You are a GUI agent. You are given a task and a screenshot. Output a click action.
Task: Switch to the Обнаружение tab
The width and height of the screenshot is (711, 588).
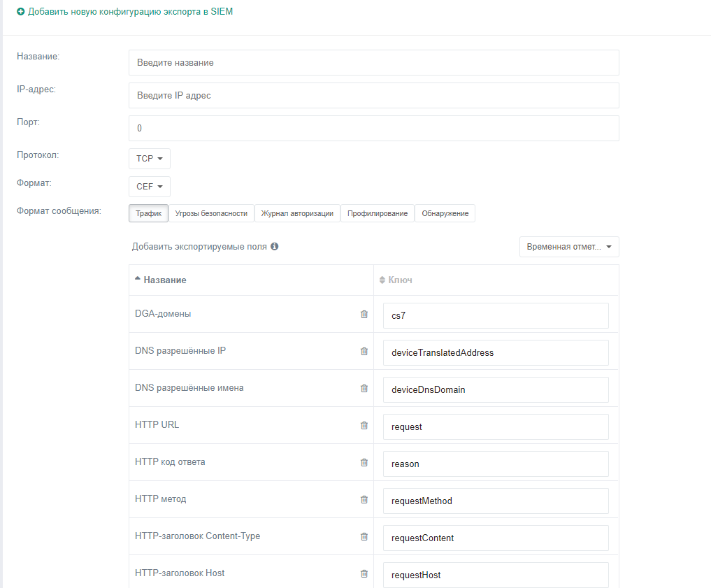coord(445,213)
